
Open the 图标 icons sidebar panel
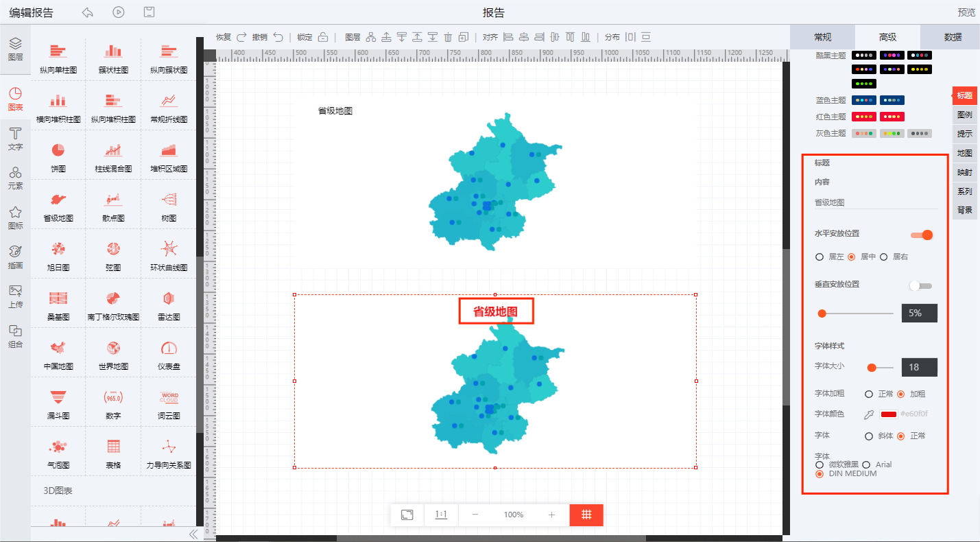tap(15, 217)
